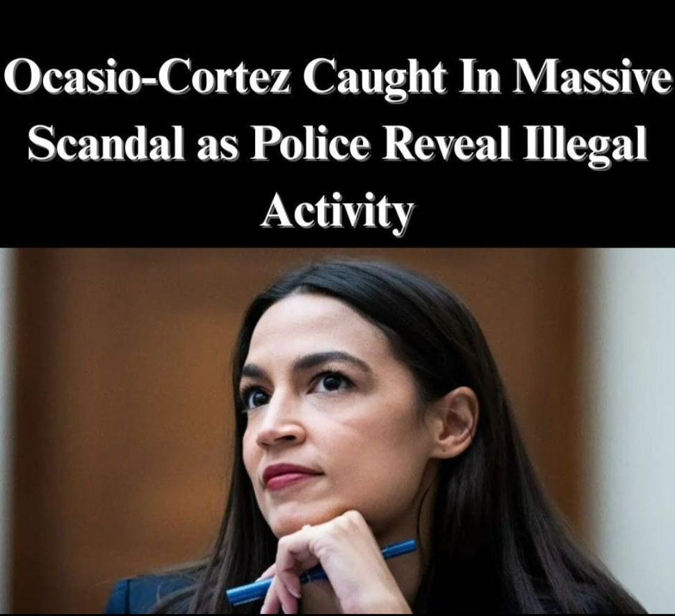
Task: Open the photo below the headline
Action: [338, 431]
